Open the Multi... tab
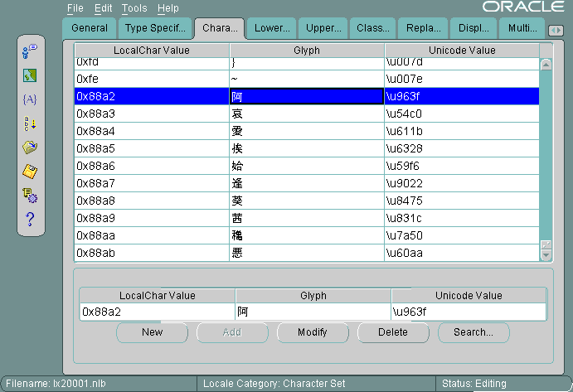Screen dimensions: 573x392 pyautogui.click(x=522, y=27)
